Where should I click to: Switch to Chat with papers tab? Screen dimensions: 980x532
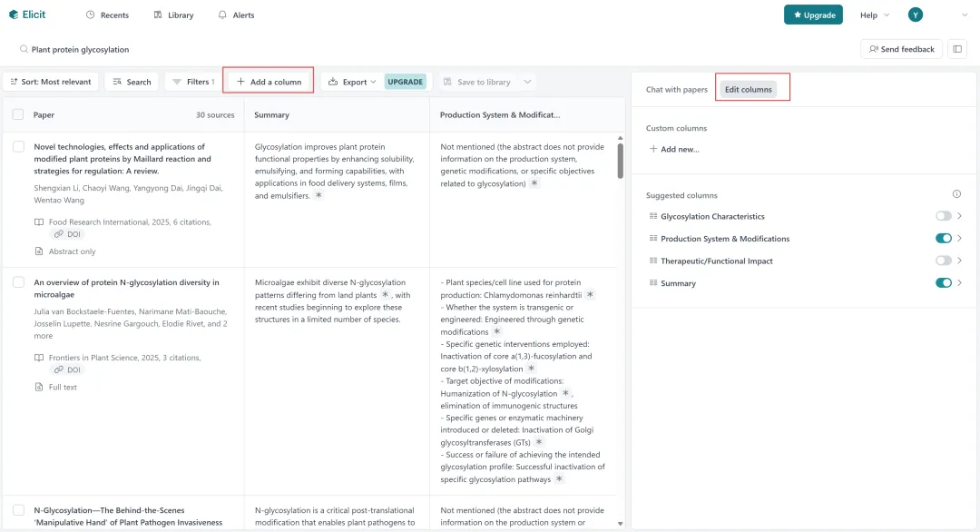676,89
